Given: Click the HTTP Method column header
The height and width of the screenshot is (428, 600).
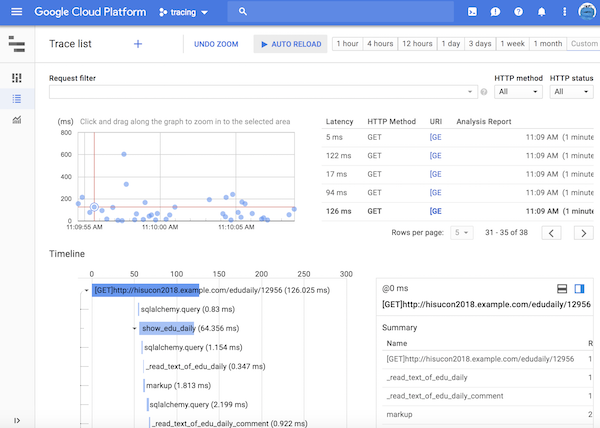Looking at the screenshot, I should 391,122.
